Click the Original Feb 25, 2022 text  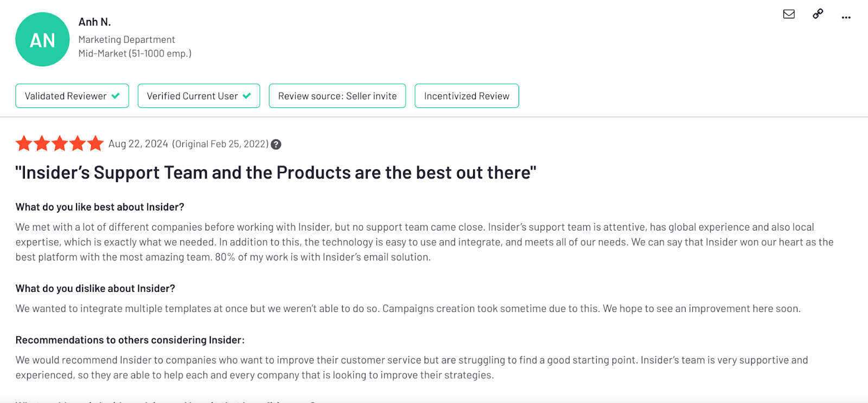[x=220, y=144]
